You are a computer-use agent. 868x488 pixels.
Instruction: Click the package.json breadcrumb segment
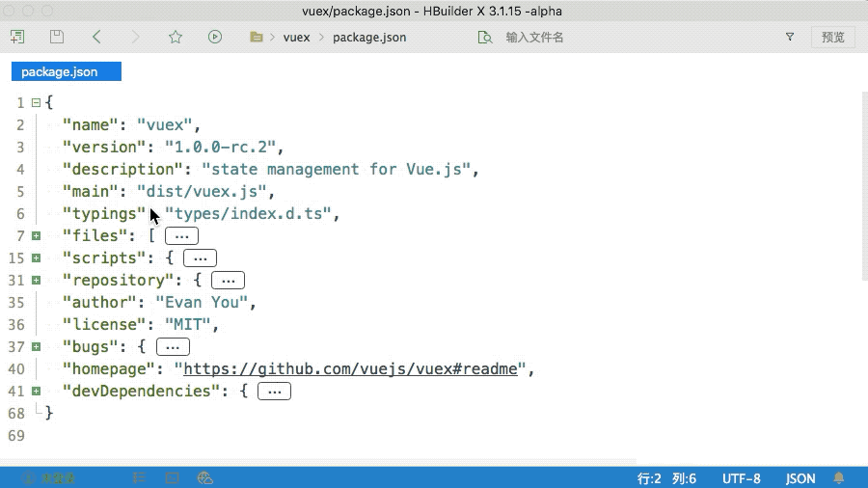click(369, 37)
